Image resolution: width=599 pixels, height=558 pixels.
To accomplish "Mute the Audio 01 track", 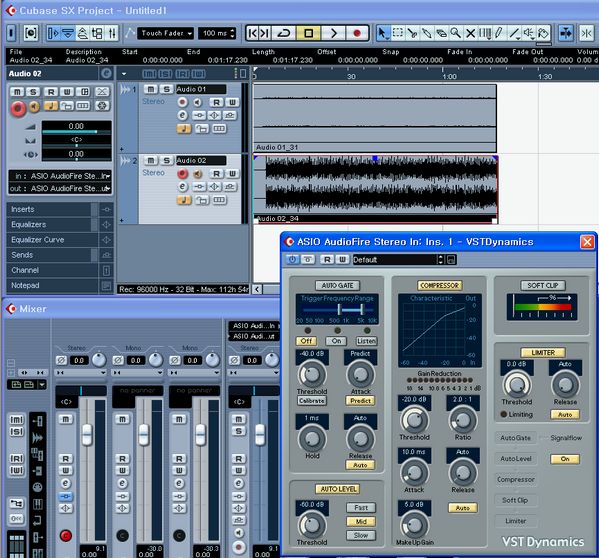I will coord(151,89).
